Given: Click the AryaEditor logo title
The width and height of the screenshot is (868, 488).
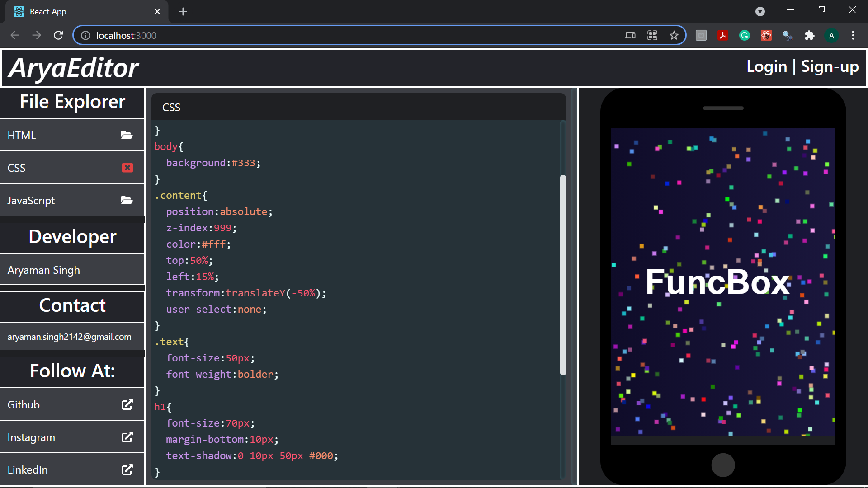Looking at the screenshot, I should 74,68.
